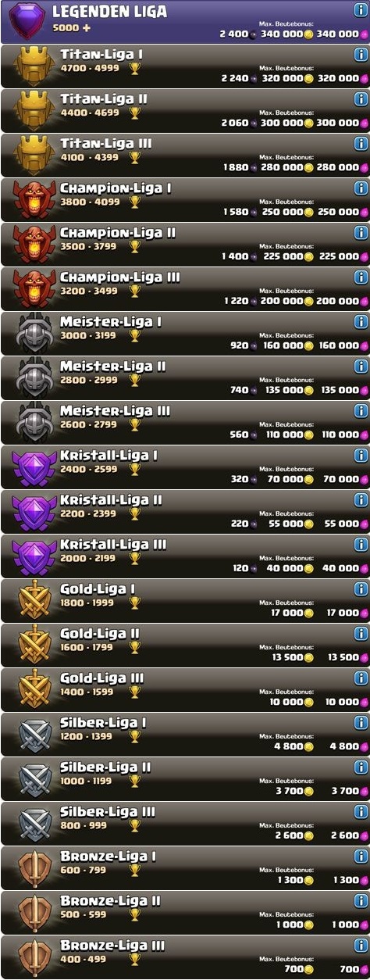View info for Gold-Liga II
The height and width of the screenshot is (980, 370).
[361, 634]
